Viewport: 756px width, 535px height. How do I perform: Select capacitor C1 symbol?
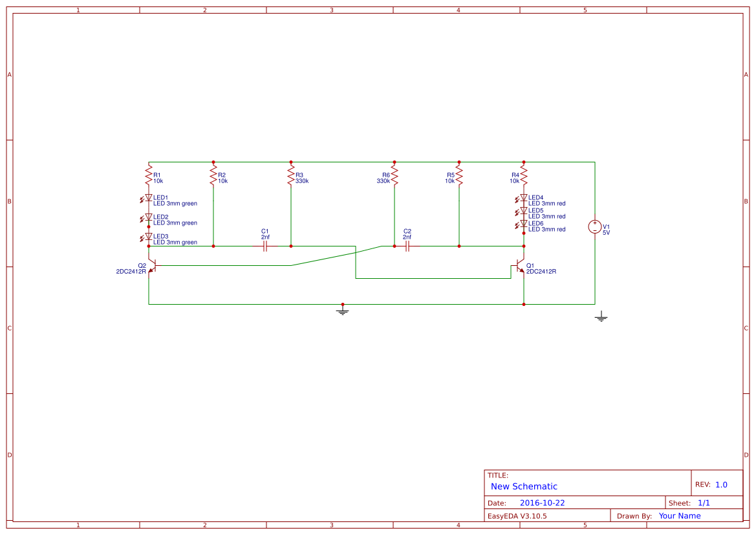265,246
